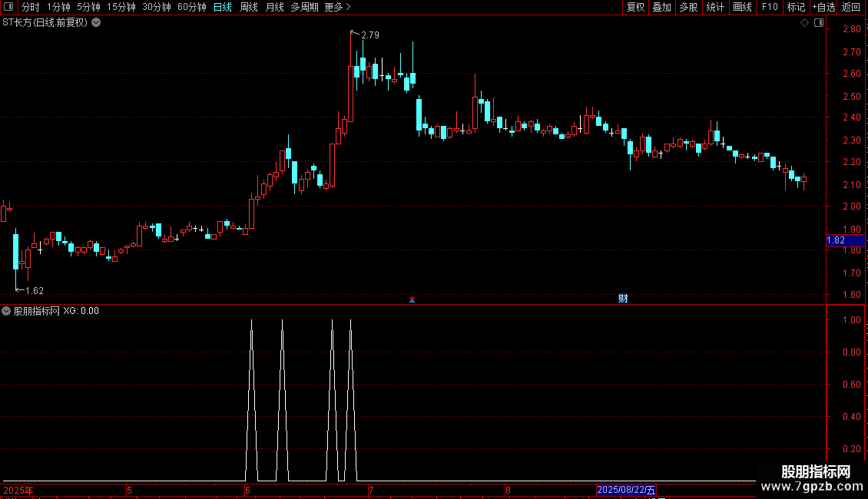Switch to the 月线 monthly tab
This screenshot has height=499, width=868.
274,7
